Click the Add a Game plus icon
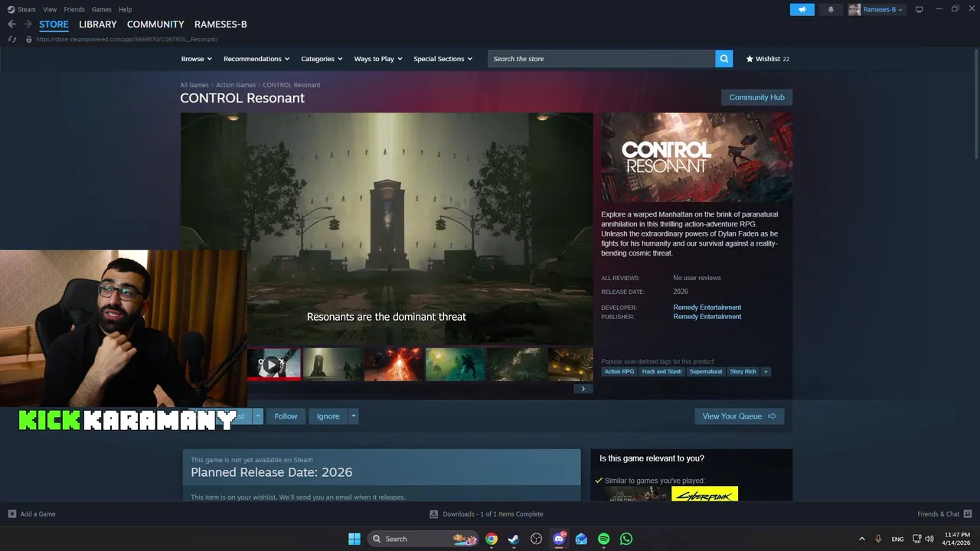This screenshot has height=551, width=980. pos(11,514)
